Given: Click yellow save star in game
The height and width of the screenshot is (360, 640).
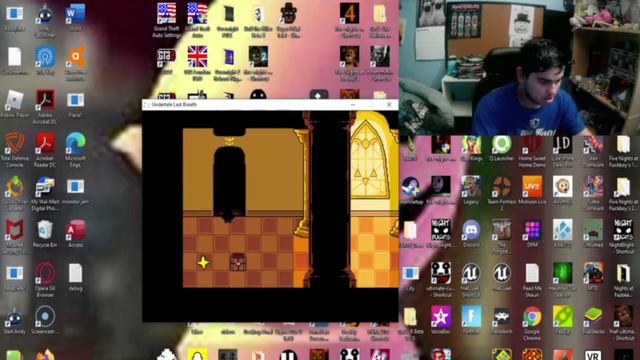Looking at the screenshot, I should pos(203,262).
